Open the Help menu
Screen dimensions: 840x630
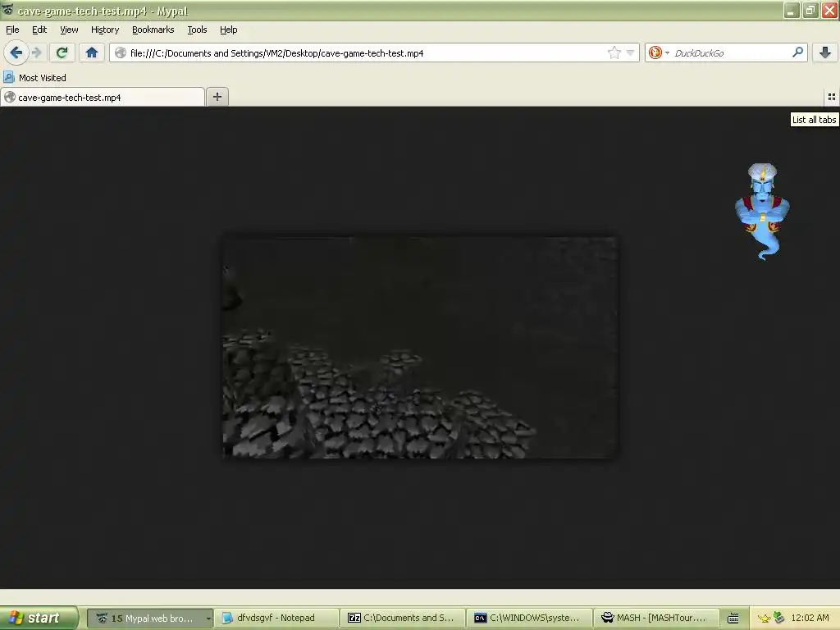coord(228,30)
